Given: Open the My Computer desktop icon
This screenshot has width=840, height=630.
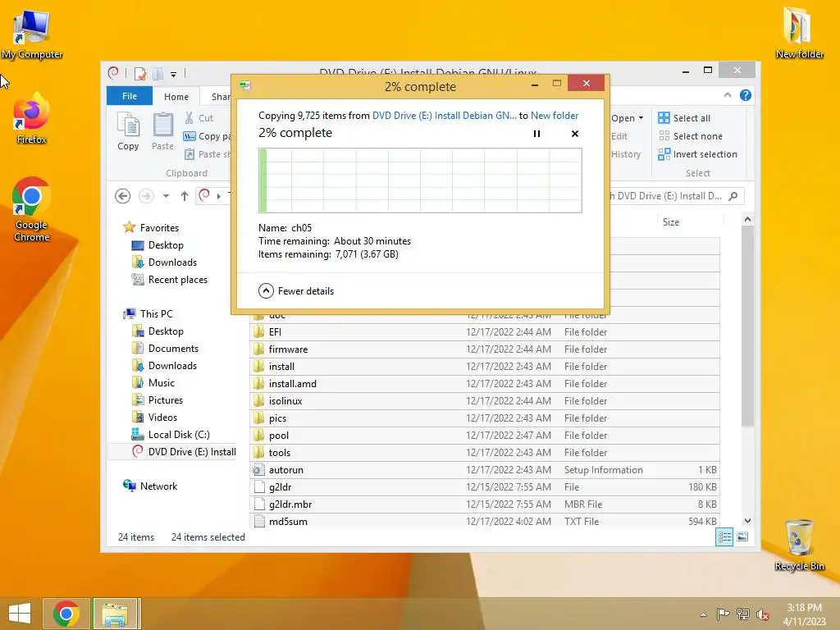Looking at the screenshot, I should click(x=32, y=34).
